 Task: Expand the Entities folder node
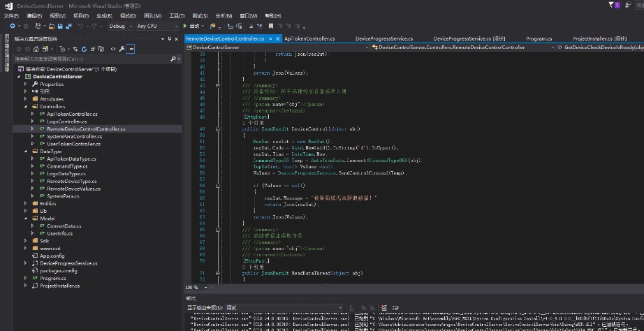[25, 203]
